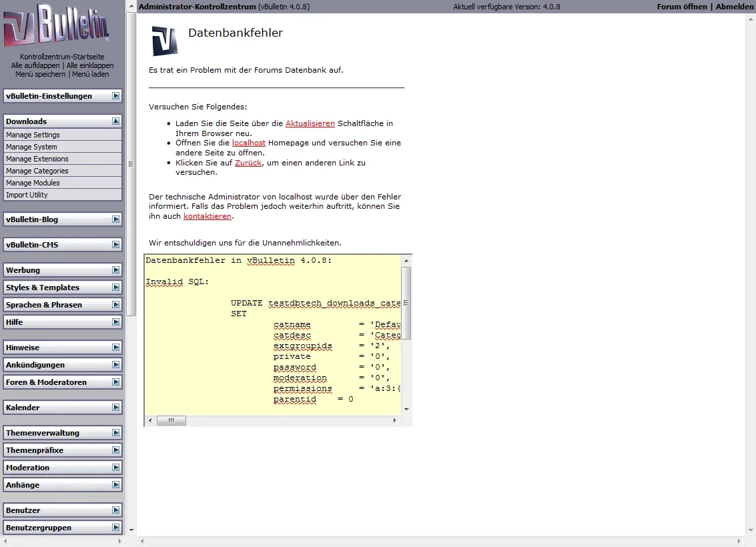Click the sidebar vertical scrollbar thumb

[131, 164]
